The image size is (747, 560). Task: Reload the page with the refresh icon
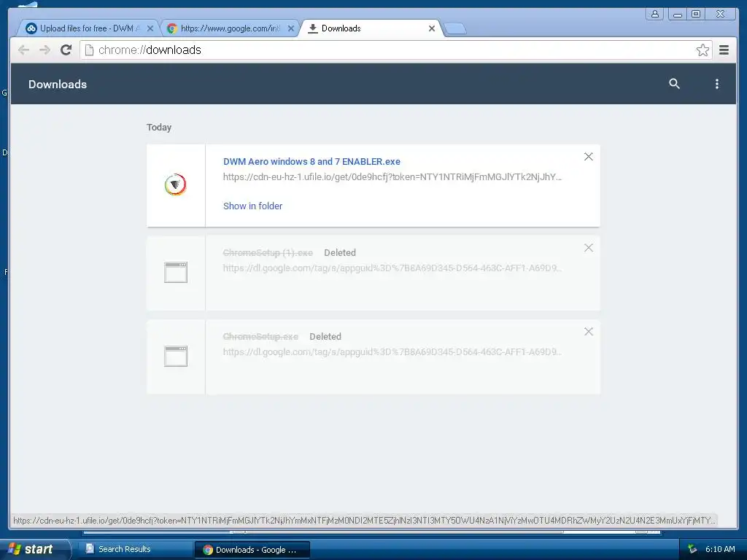pyautogui.click(x=66, y=50)
